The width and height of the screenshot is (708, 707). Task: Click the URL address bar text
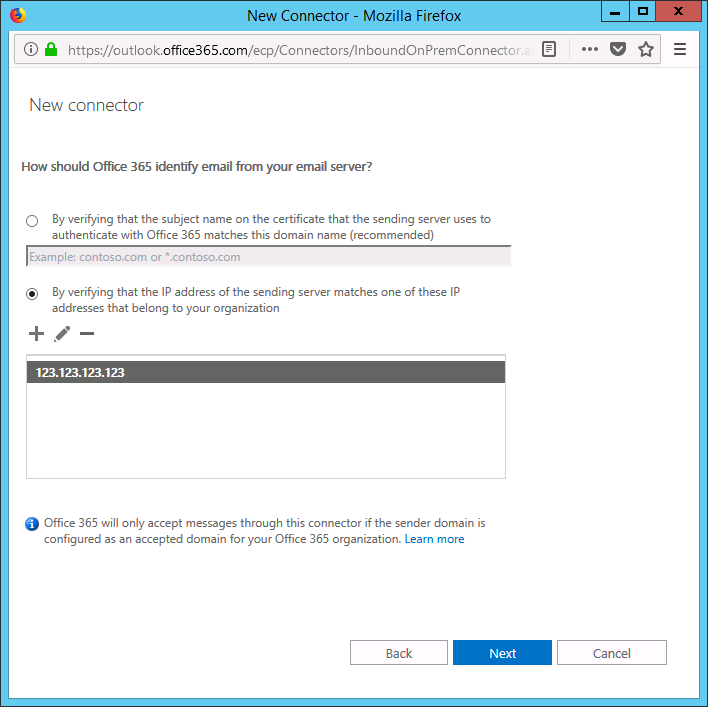pos(300,50)
